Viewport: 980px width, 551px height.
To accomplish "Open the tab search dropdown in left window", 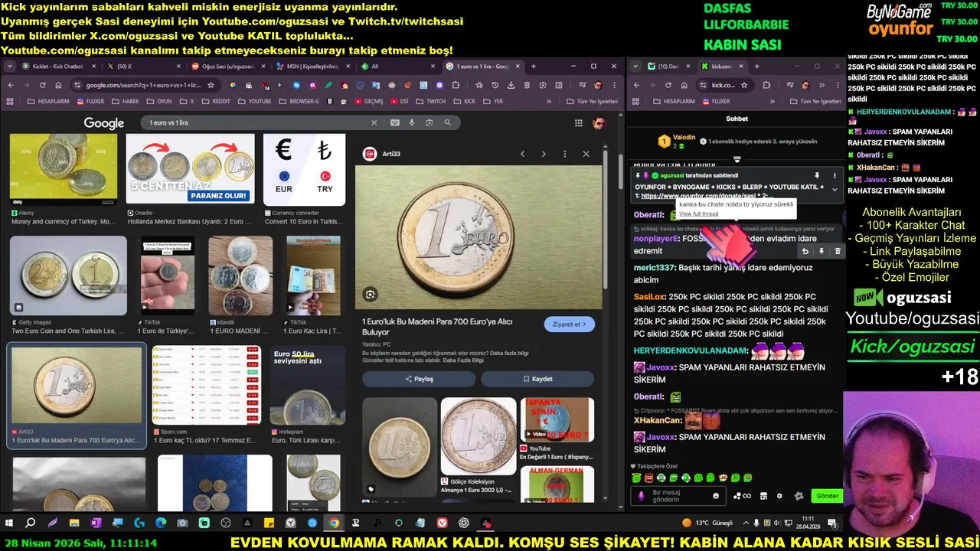I will (x=9, y=67).
